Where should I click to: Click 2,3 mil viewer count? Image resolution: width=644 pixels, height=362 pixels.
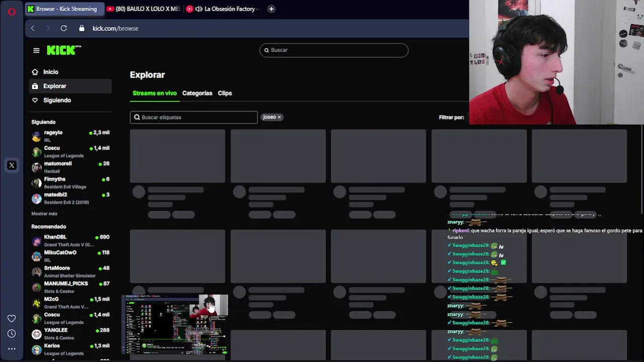pos(101,132)
